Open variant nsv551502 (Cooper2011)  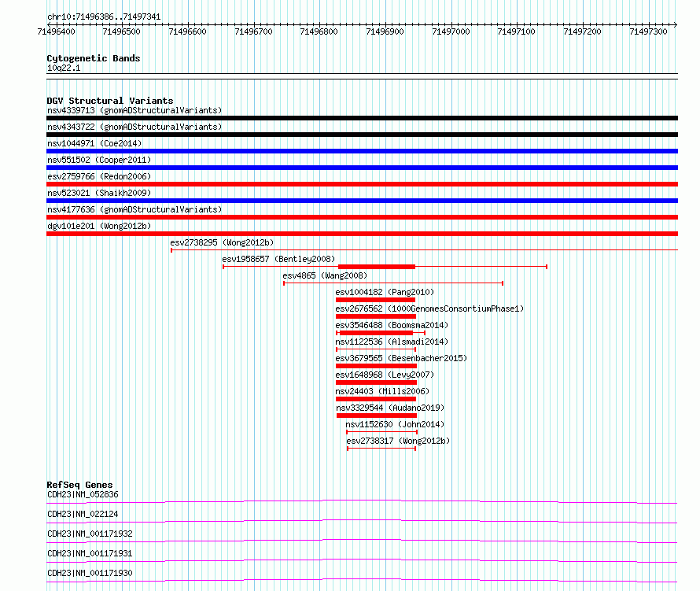pyautogui.click(x=99, y=160)
